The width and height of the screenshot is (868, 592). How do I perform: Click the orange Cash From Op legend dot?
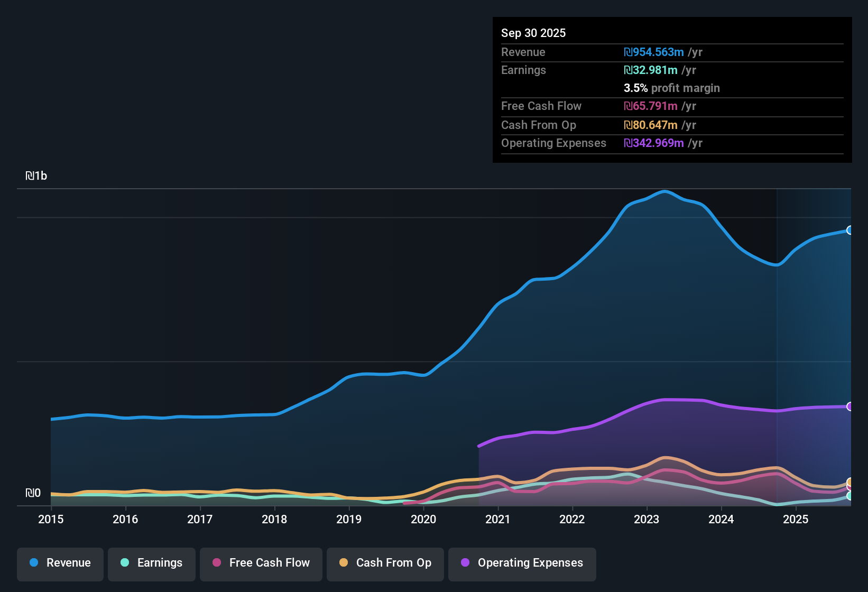click(x=344, y=563)
